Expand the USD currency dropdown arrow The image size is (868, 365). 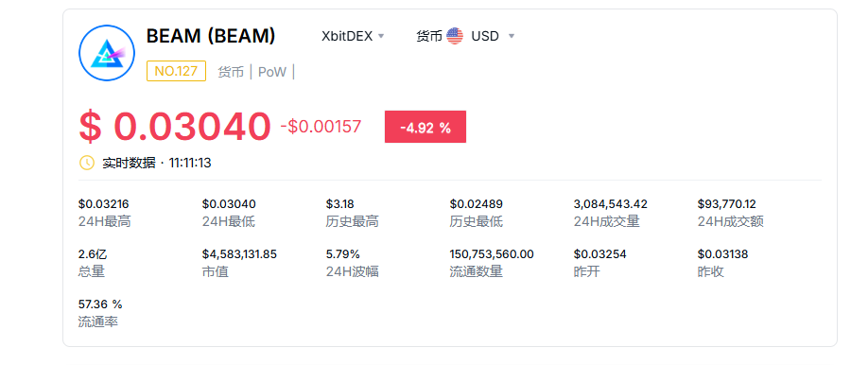[512, 37]
